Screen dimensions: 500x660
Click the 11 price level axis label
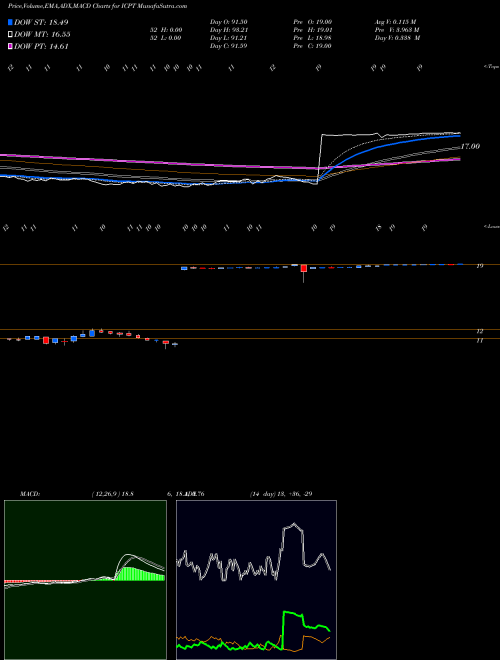click(x=480, y=341)
